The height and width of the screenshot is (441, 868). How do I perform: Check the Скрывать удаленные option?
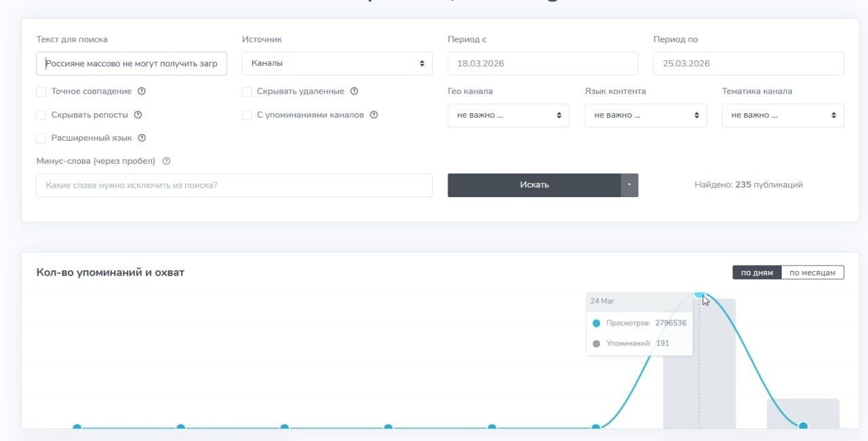248,91
